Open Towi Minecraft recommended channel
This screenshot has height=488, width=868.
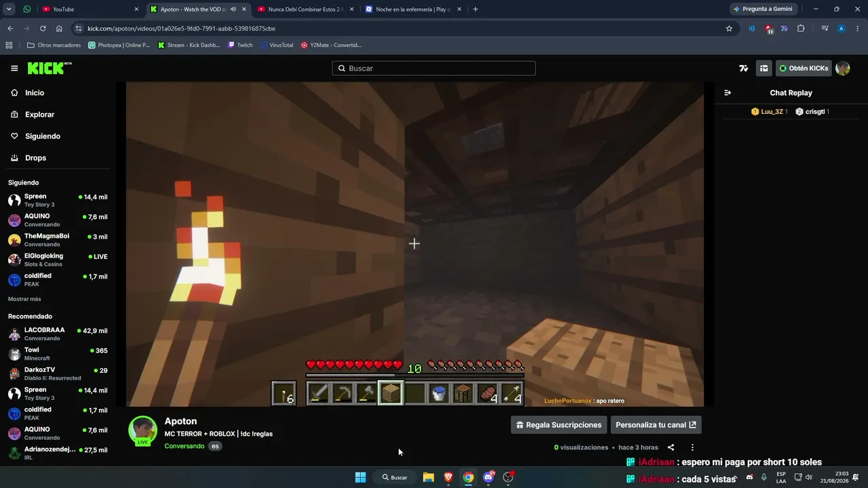pyautogui.click(x=58, y=353)
